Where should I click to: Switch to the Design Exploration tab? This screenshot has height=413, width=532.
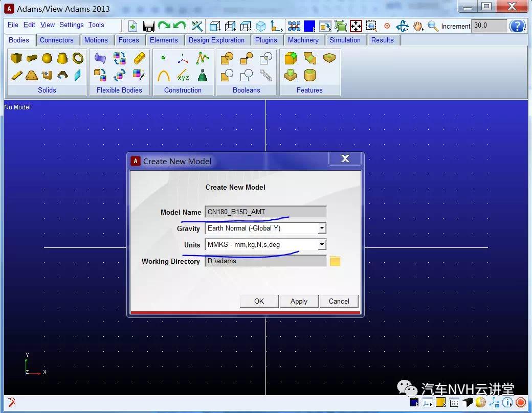tap(216, 40)
